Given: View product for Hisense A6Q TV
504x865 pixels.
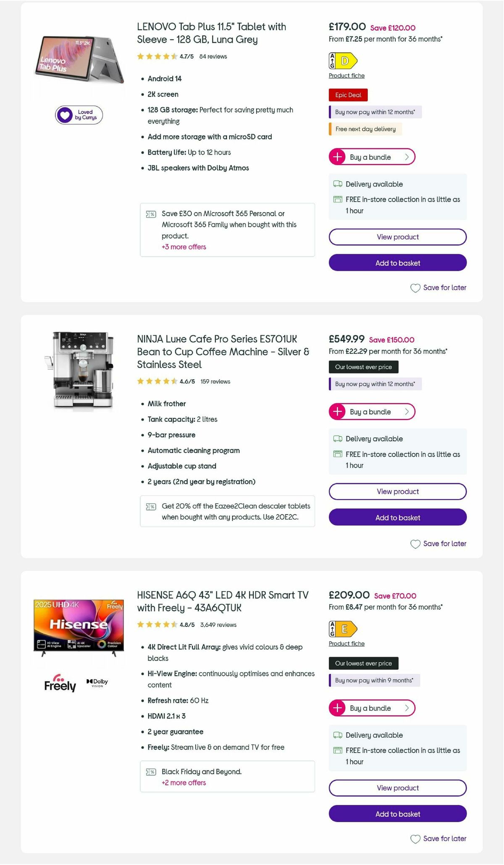Looking at the screenshot, I should pos(397,788).
